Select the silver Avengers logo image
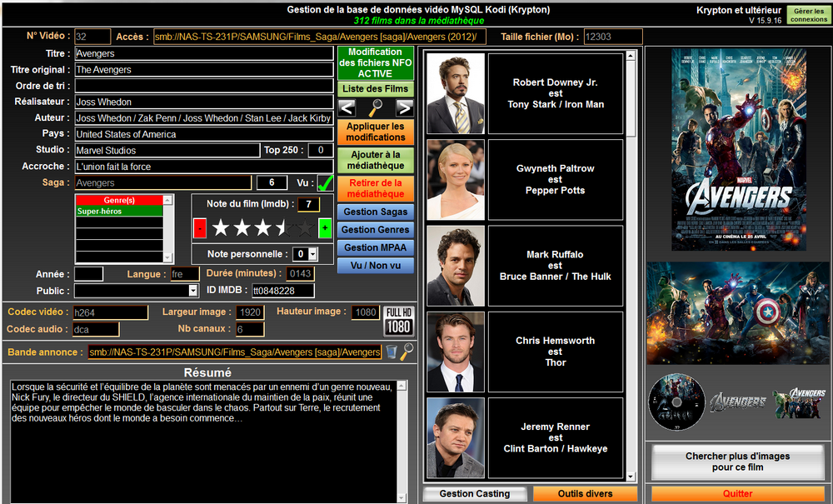This screenshot has width=833, height=504. point(738,402)
